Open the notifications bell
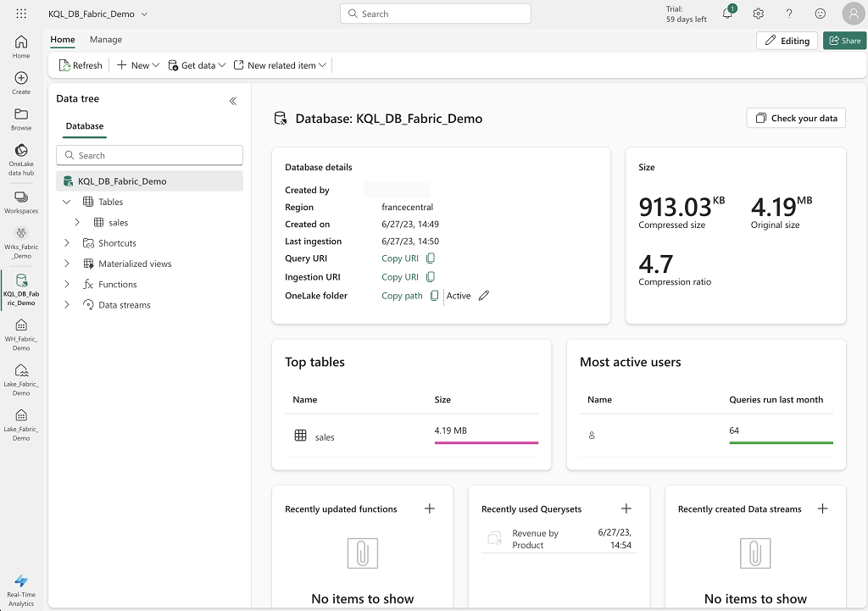This screenshot has height=611, width=868. coord(728,14)
